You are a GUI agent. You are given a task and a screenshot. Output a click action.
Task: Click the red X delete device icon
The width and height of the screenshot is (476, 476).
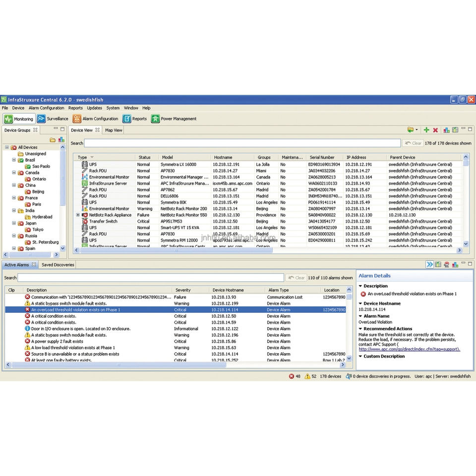point(435,130)
